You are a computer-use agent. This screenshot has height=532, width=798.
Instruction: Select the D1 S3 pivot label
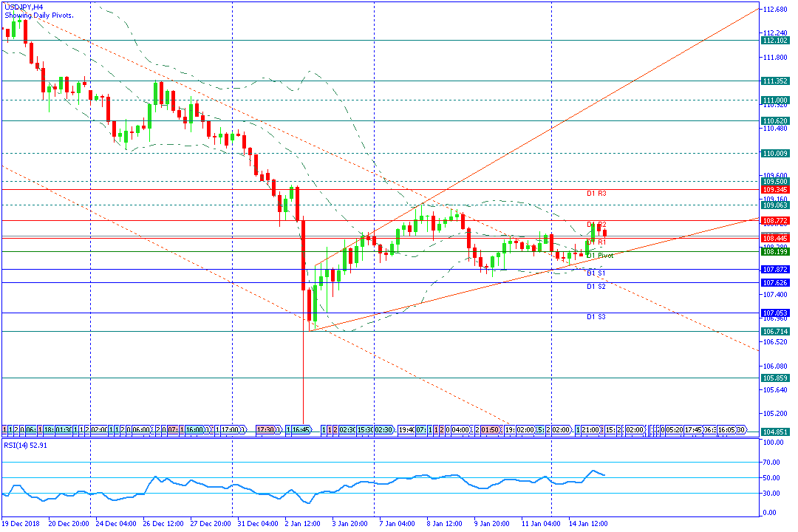coord(596,317)
